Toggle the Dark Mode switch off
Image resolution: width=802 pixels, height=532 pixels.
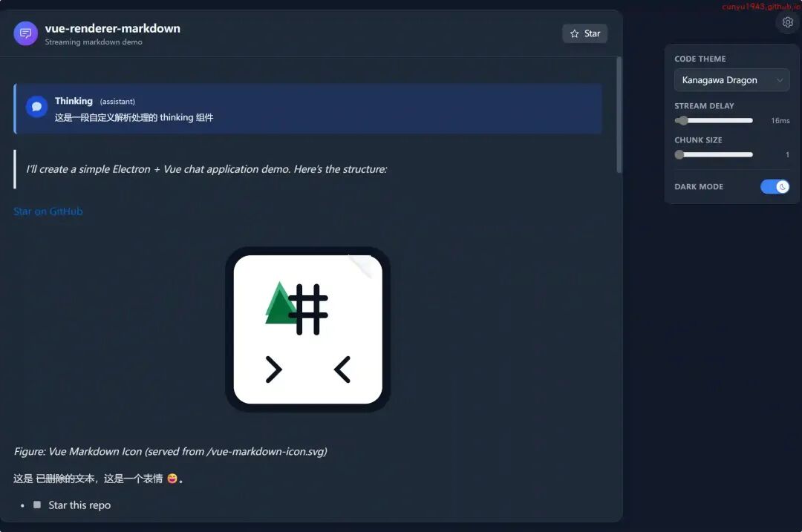point(775,186)
